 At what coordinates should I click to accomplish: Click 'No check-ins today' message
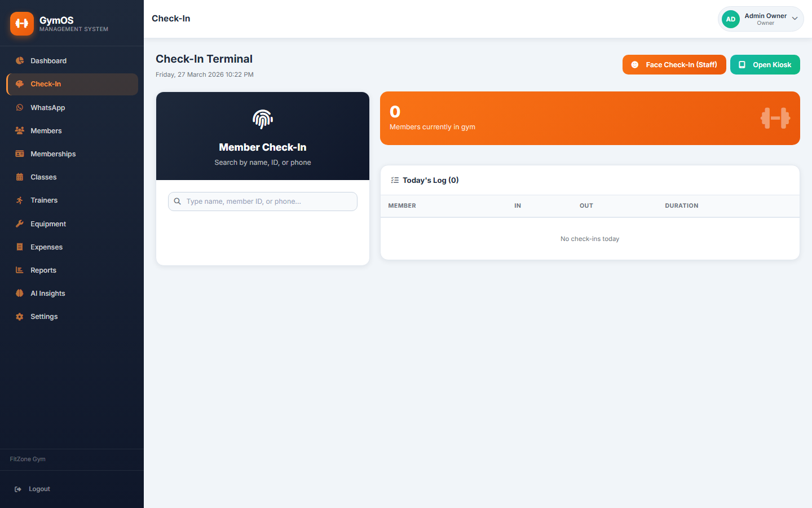click(x=590, y=239)
